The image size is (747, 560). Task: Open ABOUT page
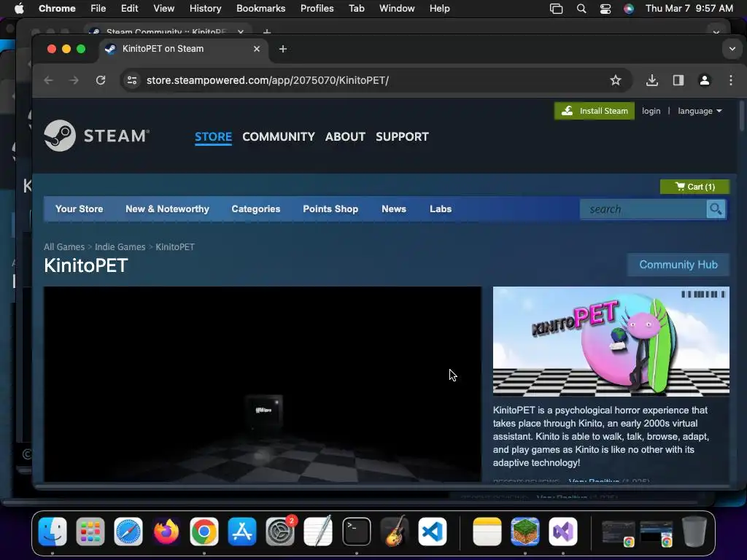coord(345,136)
